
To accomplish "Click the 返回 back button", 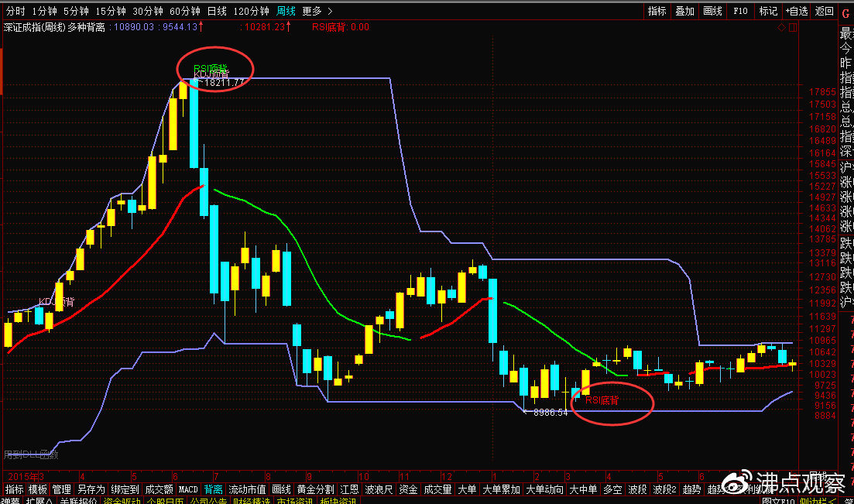I will (825, 11).
